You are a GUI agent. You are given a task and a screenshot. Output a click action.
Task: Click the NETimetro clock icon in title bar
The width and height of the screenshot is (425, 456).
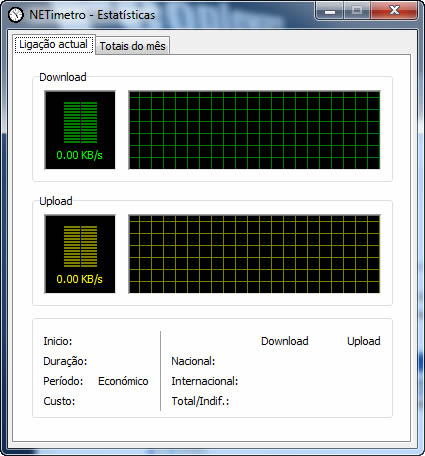(x=15, y=15)
